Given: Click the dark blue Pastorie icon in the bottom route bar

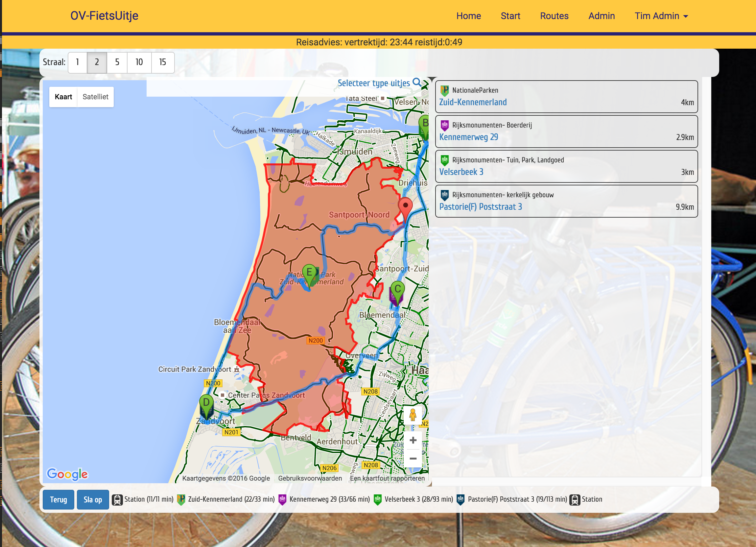Looking at the screenshot, I should click(x=460, y=500).
